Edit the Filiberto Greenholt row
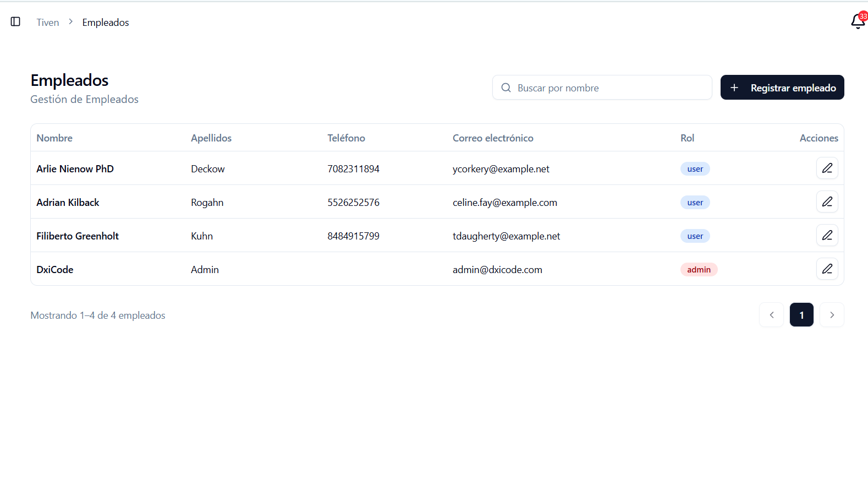The image size is (868, 501). (827, 236)
